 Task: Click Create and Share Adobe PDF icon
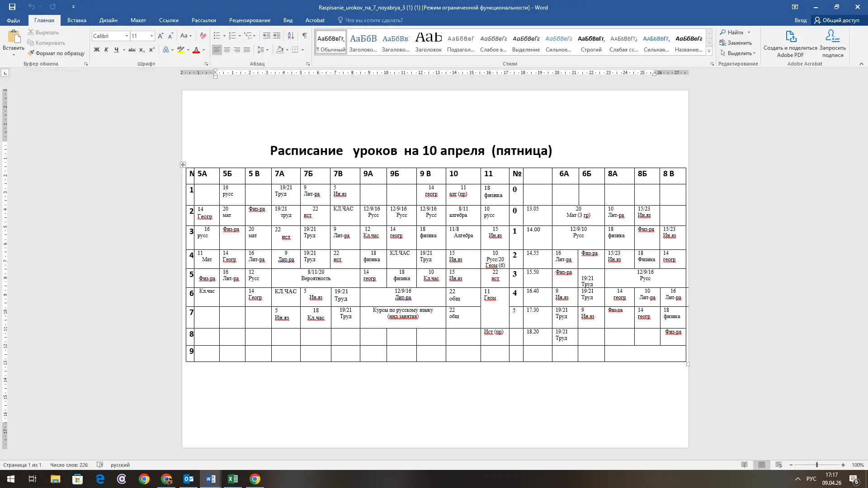tap(790, 37)
